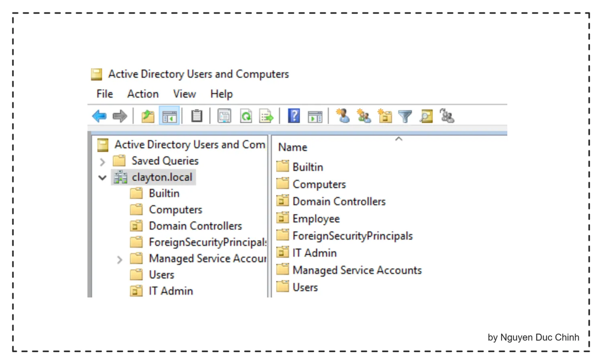Click the blue Back arrow in toolbar
Screen dimensions: 602x364
tap(99, 116)
